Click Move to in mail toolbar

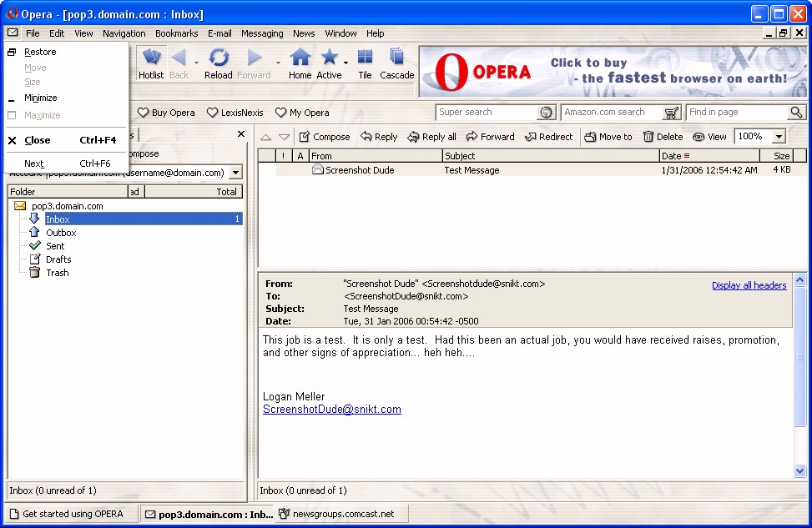608,137
